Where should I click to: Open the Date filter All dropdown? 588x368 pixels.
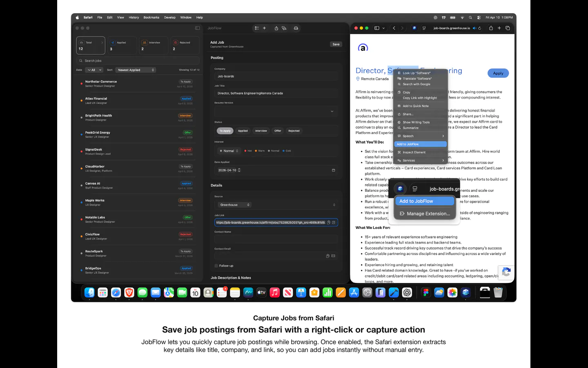pos(94,70)
